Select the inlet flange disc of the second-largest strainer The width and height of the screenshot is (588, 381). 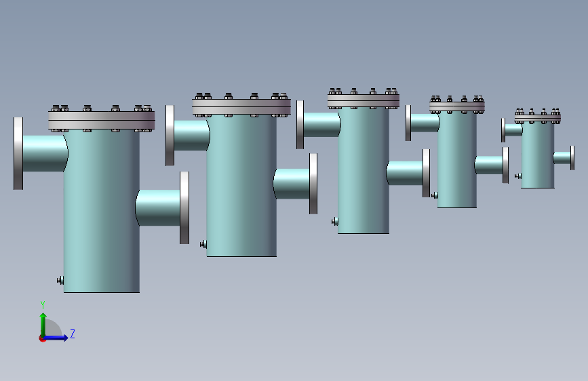(x=170, y=136)
